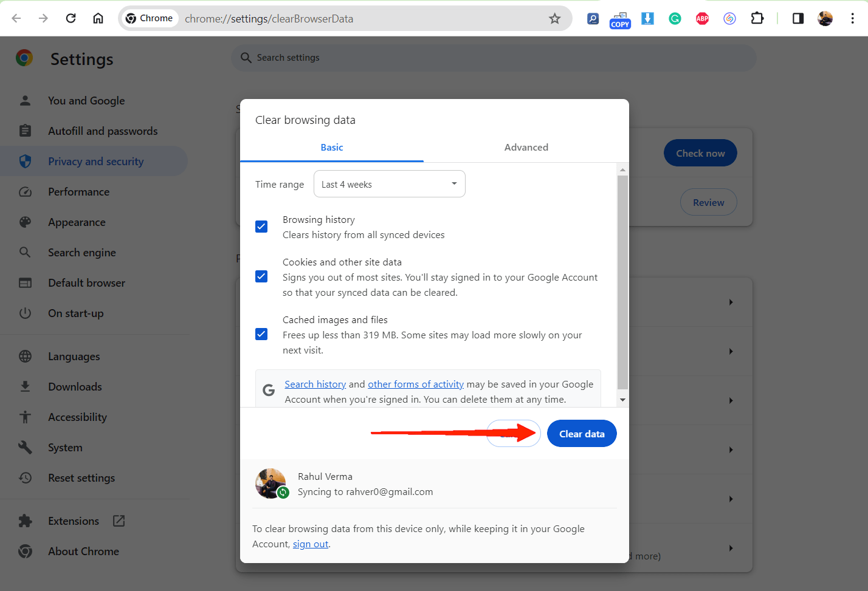Open the Extensions puzzle icon in toolbar

[x=757, y=18]
